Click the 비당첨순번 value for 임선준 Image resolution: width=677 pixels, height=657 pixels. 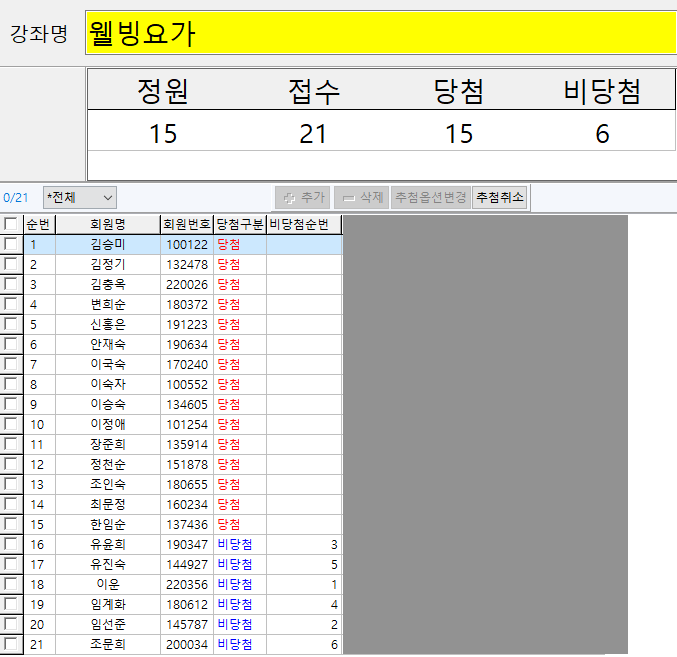tap(334, 625)
